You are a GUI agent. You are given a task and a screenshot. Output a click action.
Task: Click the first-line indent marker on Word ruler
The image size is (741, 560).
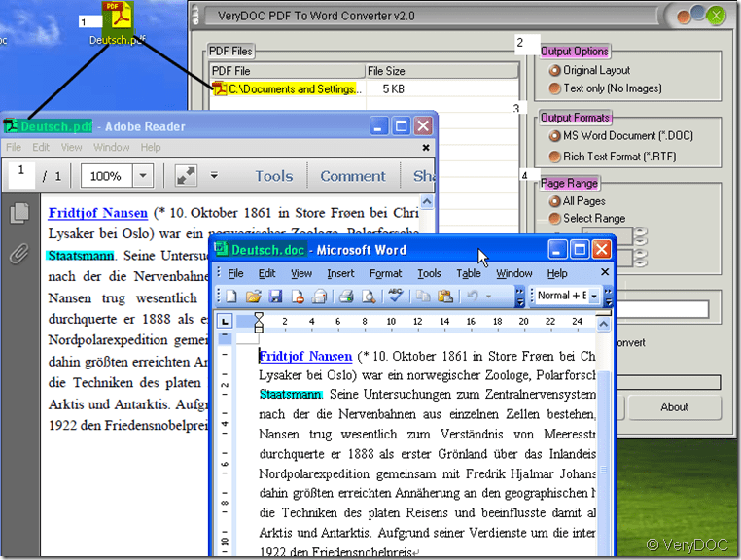(259, 316)
